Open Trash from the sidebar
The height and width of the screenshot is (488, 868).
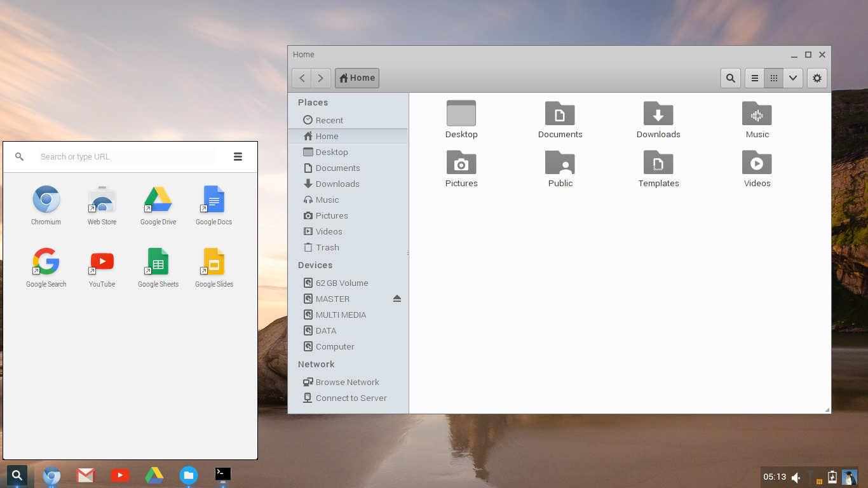pyautogui.click(x=348, y=247)
